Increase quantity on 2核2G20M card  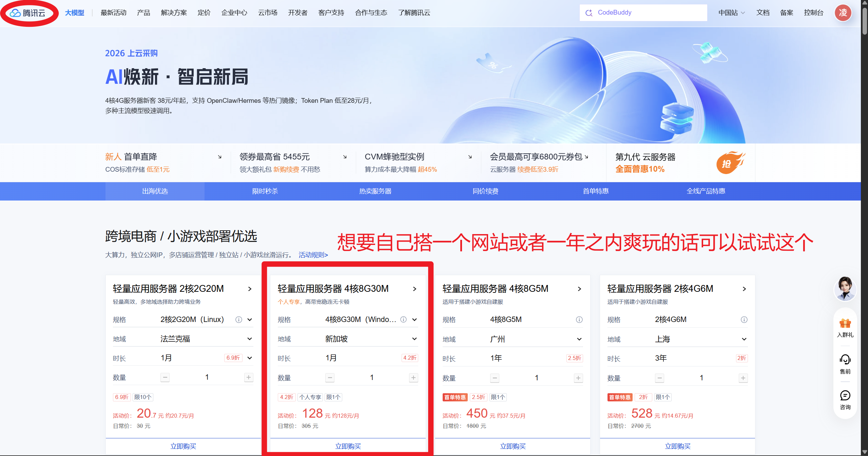pos(249,377)
